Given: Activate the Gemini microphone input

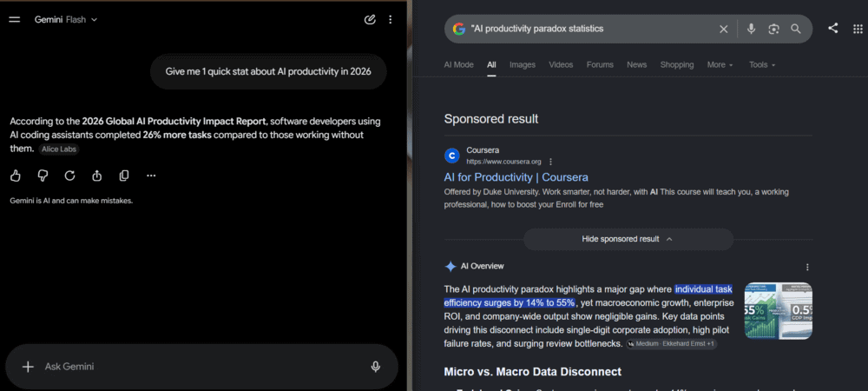Looking at the screenshot, I should coord(375,367).
